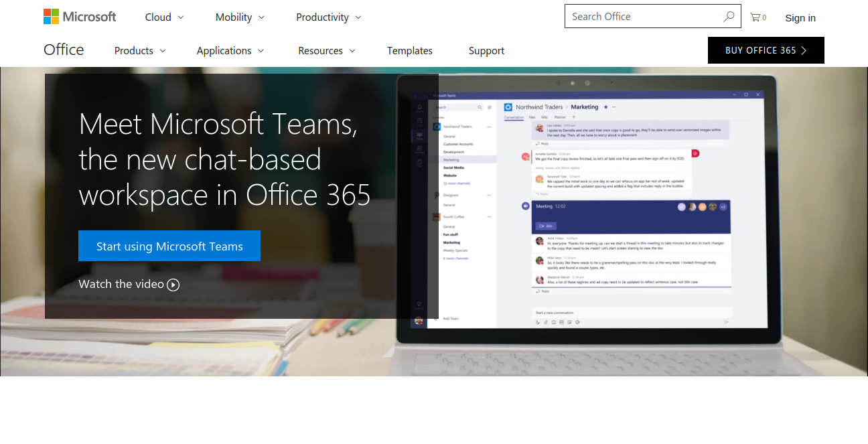Open the Resources dropdown
The image size is (868, 444).
(x=327, y=51)
